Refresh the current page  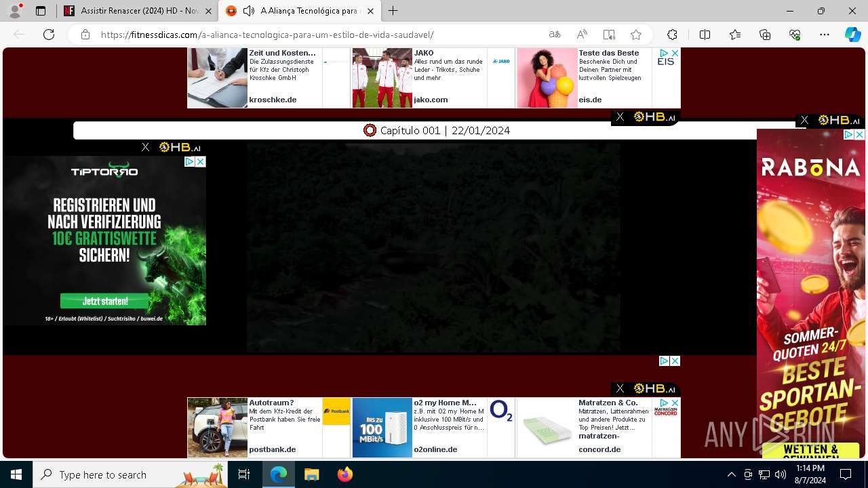click(49, 35)
